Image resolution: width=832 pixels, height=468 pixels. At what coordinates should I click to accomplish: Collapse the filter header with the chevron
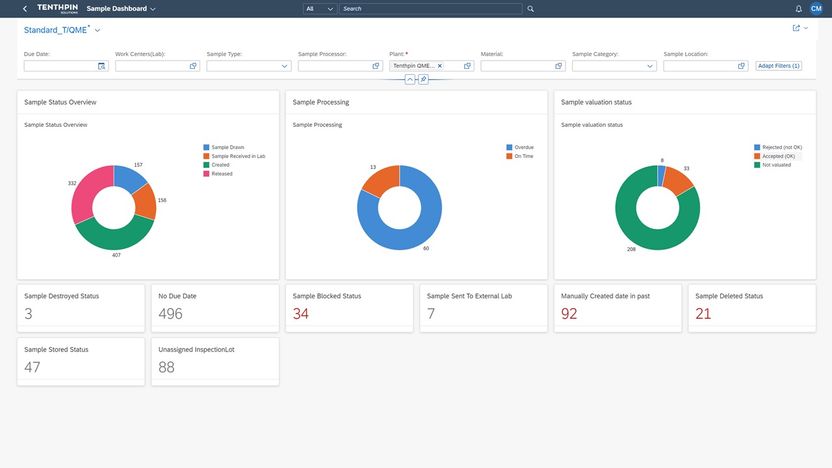pyautogui.click(x=410, y=79)
